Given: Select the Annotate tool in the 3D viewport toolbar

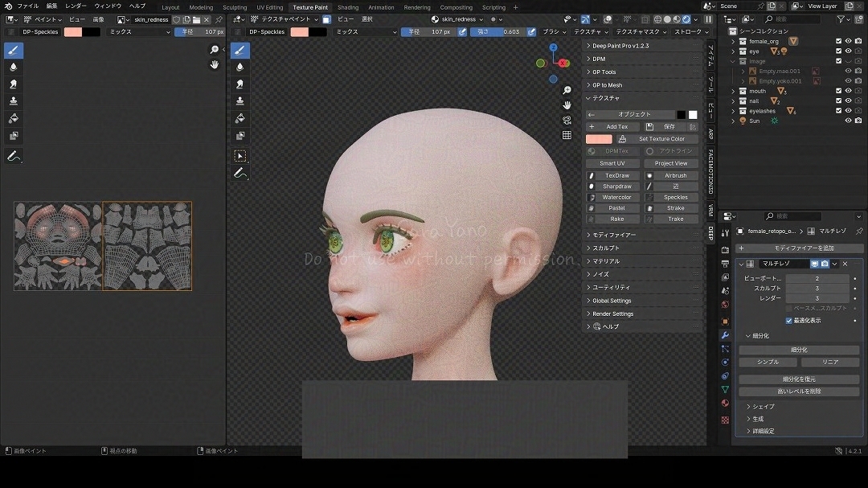Looking at the screenshot, I should click(x=240, y=174).
